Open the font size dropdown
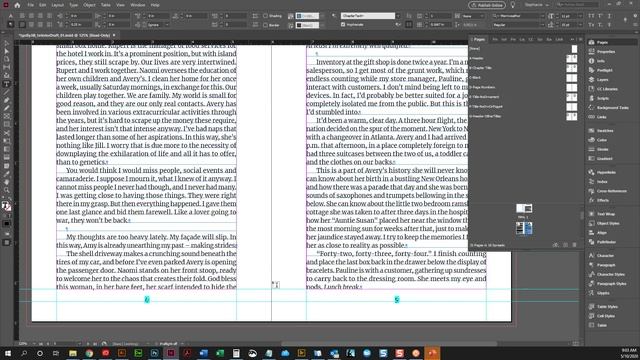Screen dimensions: 640x360 pos(580,16)
